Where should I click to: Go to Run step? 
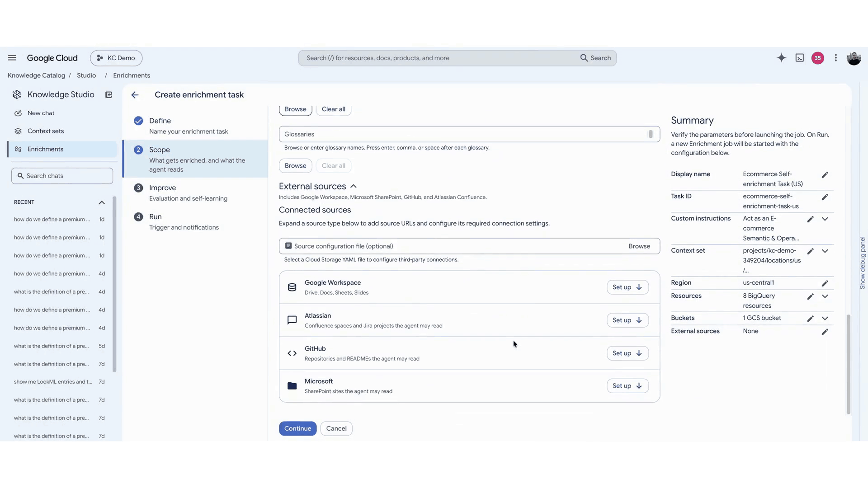pos(195,222)
